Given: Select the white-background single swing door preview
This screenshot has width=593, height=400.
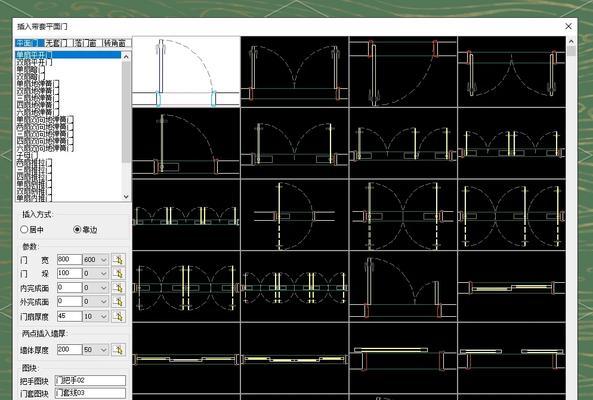Looking at the screenshot, I should pos(186,72).
